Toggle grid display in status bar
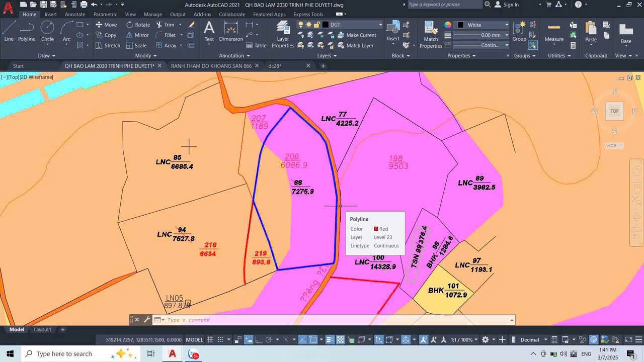644x362 pixels. pos(210,339)
